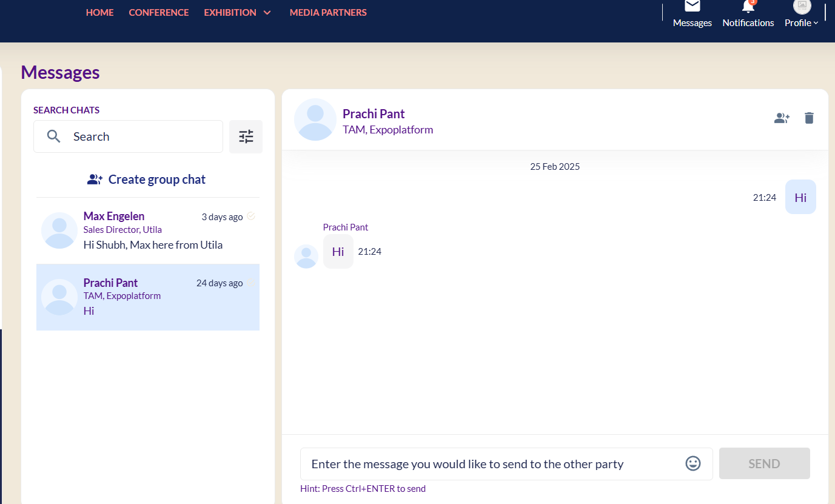Click the Create group chat link
835x504 pixels.
147,180
